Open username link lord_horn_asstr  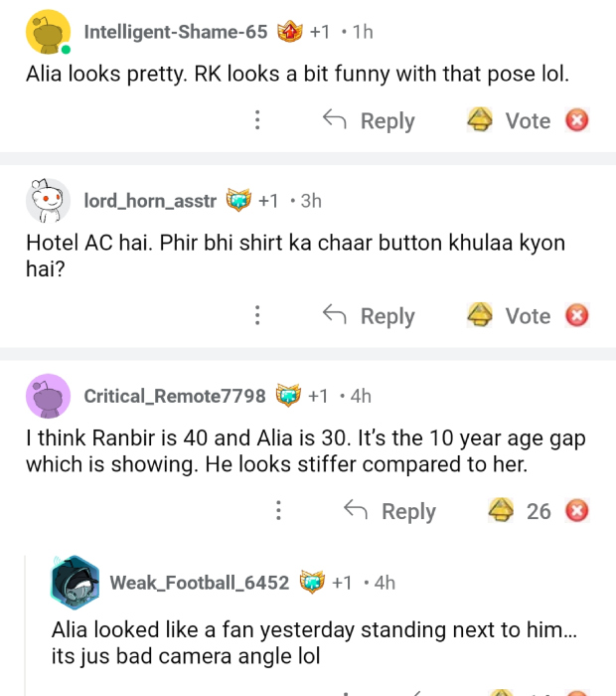click(149, 201)
